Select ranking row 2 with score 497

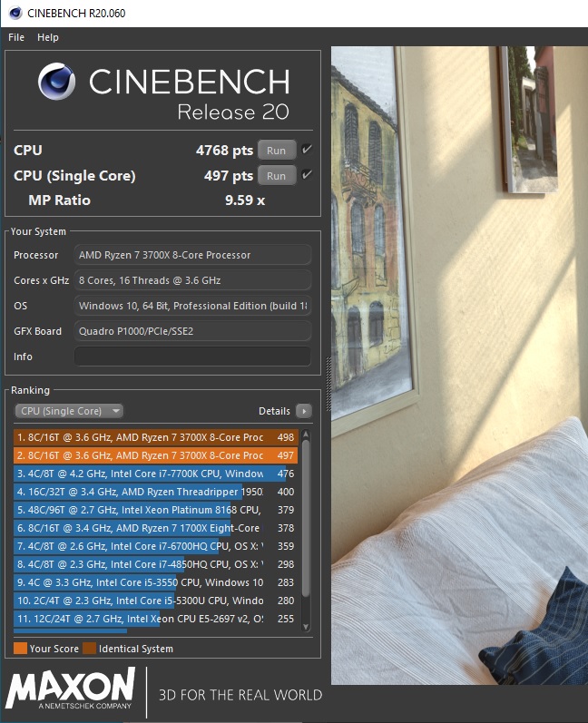coord(156,455)
